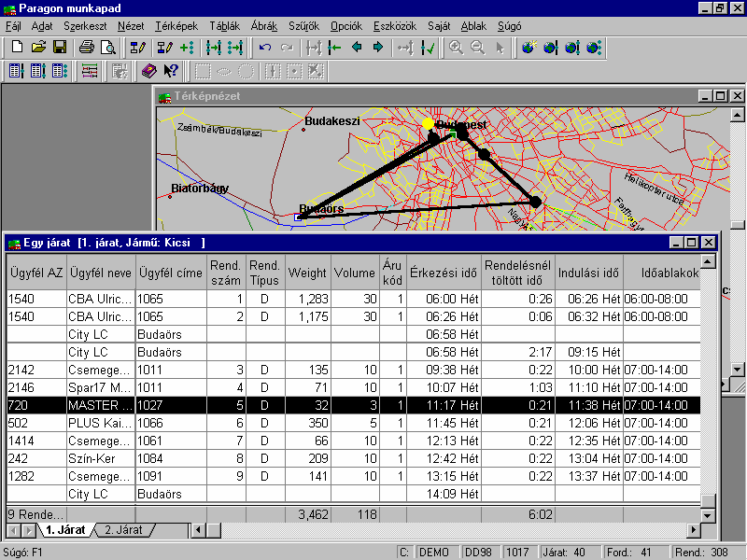Click the Időablakok column header

662,273
